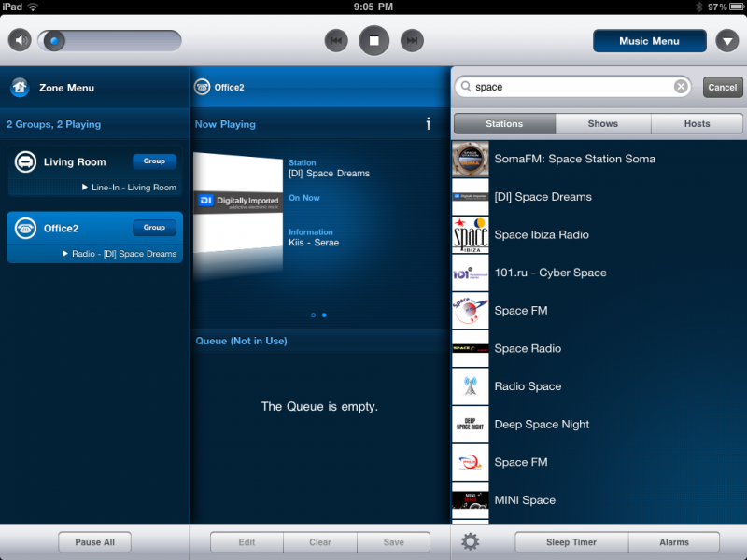747x560 pixels.
Task: Select Radio Space station
Action: coord(599,386)
